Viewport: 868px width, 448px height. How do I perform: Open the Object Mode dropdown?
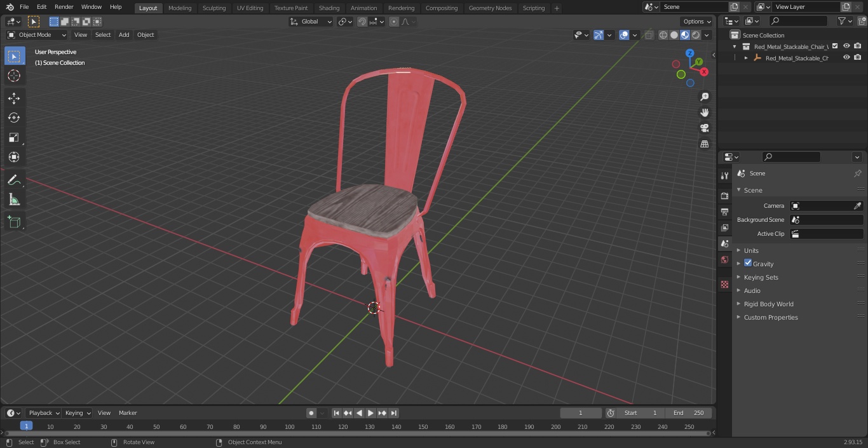[37, 35]
